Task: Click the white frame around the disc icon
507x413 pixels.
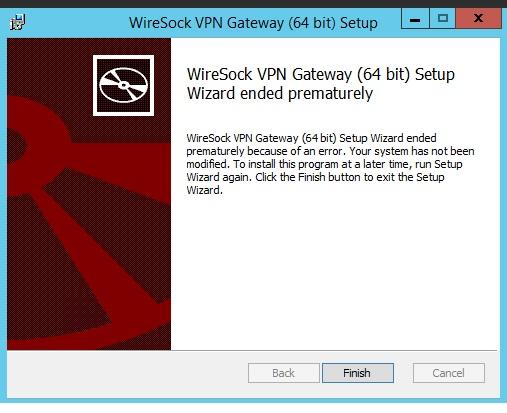Action: 123,57
